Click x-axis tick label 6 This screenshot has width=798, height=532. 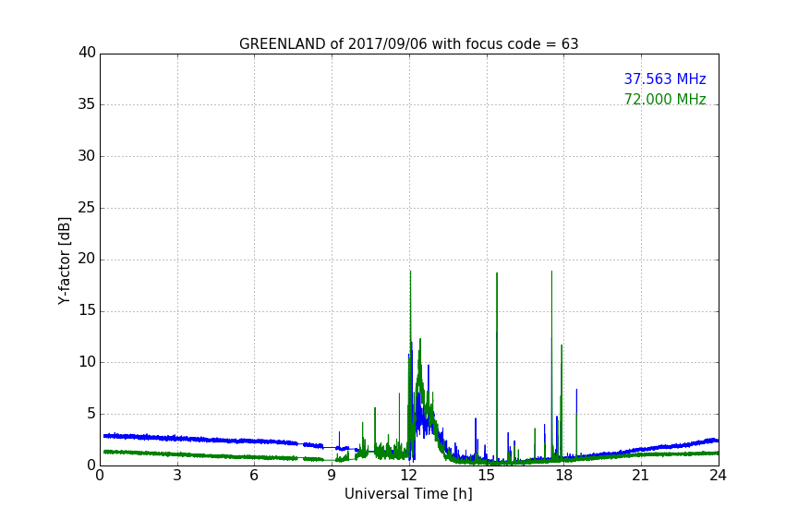pyautogui.click(x=254, y=476)
